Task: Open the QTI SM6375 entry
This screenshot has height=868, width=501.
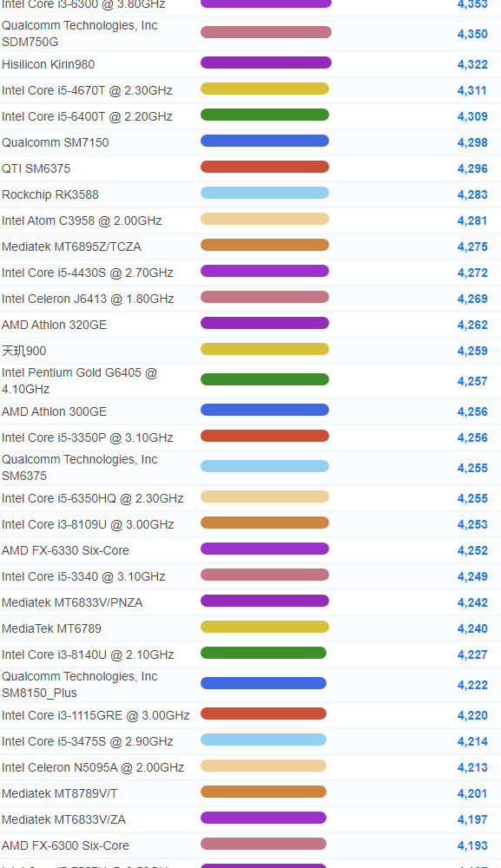Action: tap(36, 168)
